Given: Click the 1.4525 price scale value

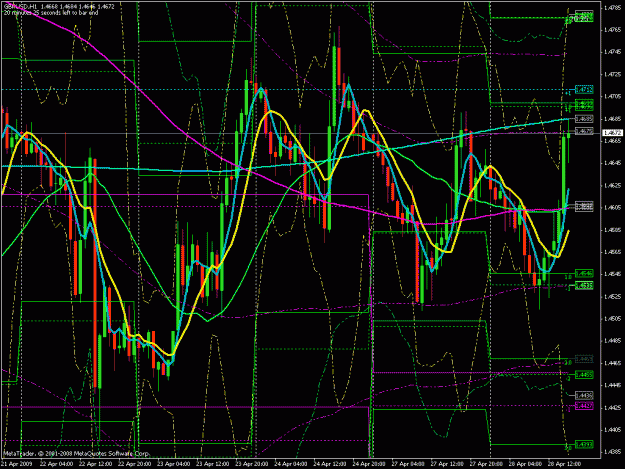Looking at the screenshot, I should tap(612, 296).
